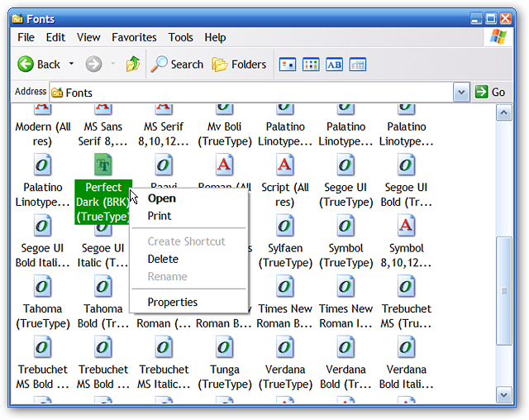
Task: Click the Search magnifier button
Action: pos(177,64)
